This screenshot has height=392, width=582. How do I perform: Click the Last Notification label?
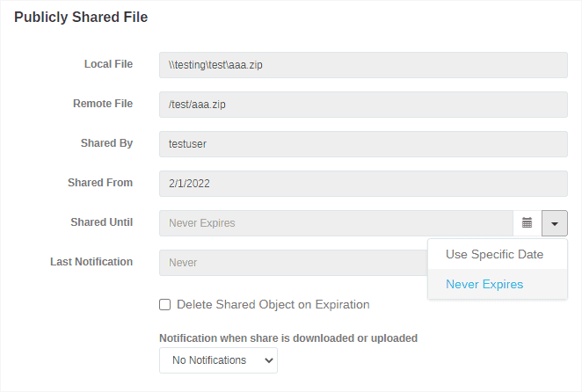coord(91,262)
